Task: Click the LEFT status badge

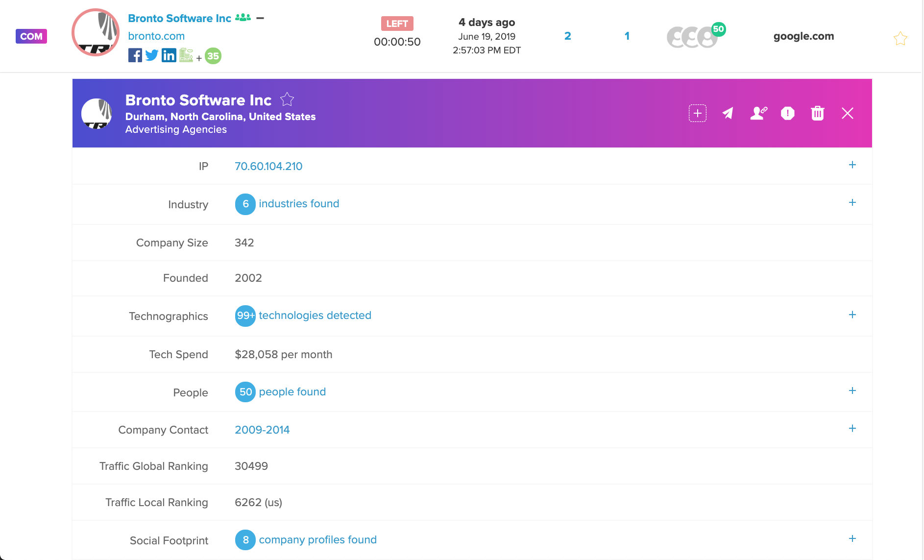Action: (397, 24)
